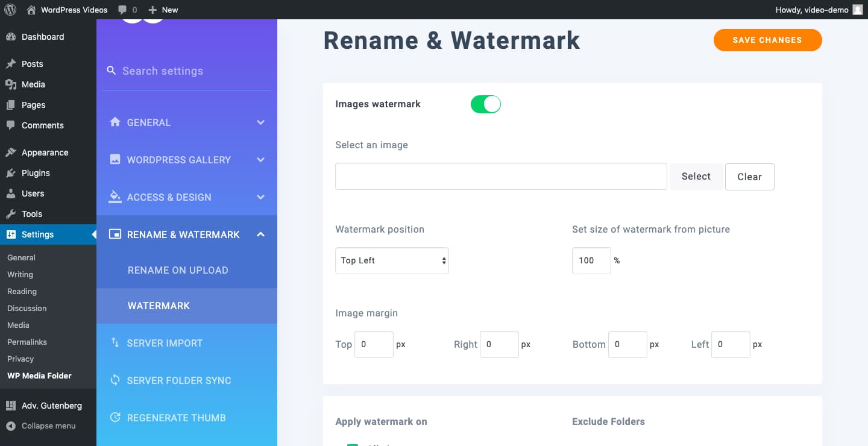
Task: Select the search magnifier icon in Search settings
Action: pyautogui.click(x=112, y=71)
